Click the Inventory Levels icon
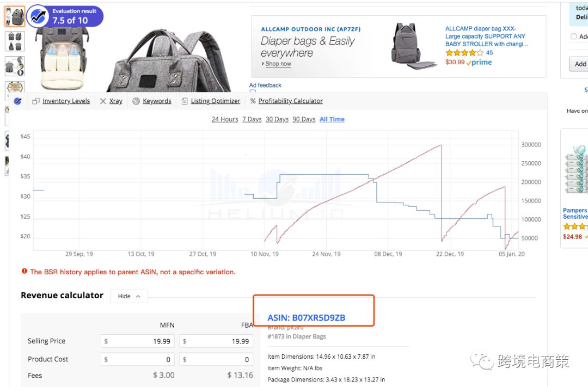The width and height of the screenshot is (588, 387). coord(36,101)
